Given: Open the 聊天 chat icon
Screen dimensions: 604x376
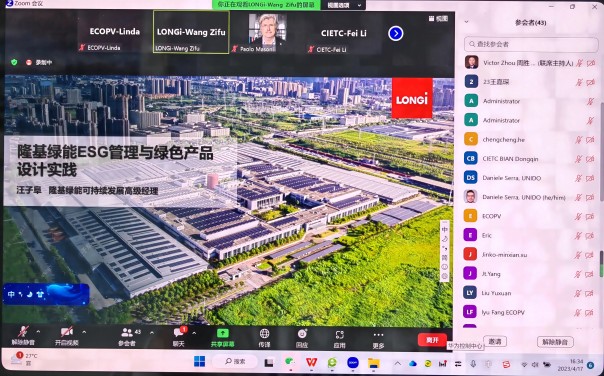Looking at the screenshot, I should [x=179, y=332].
